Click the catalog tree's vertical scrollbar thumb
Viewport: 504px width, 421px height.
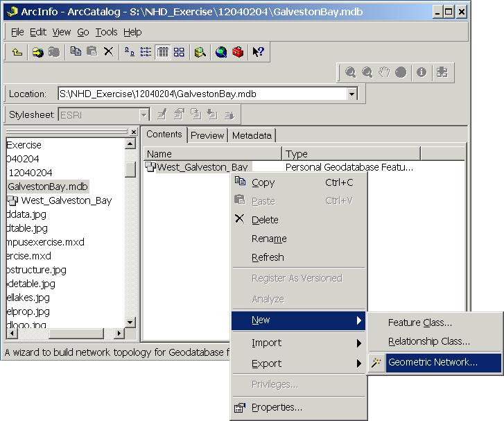point(130,169)
